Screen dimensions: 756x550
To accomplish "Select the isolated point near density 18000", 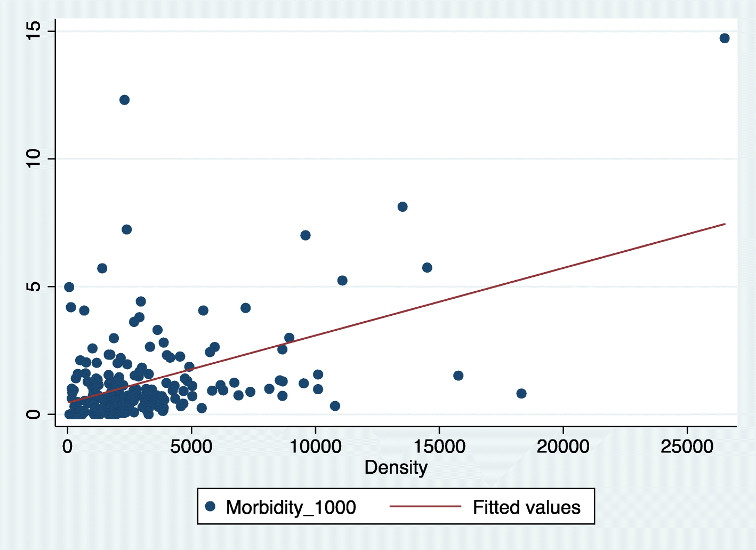I will click(x=521, y=394).
